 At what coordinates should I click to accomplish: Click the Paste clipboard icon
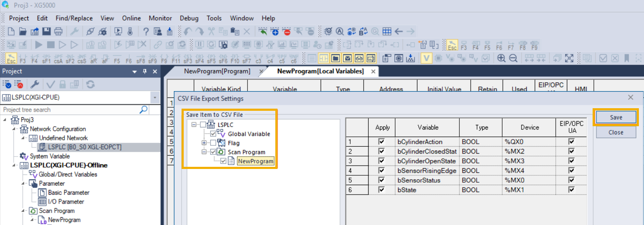point(235,31)
